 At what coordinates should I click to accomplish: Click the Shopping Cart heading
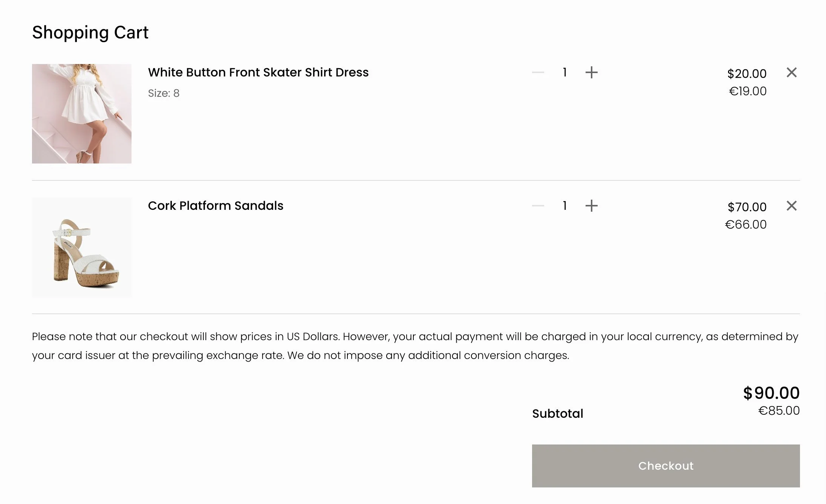pyautogui.click(x=90, y=33)
